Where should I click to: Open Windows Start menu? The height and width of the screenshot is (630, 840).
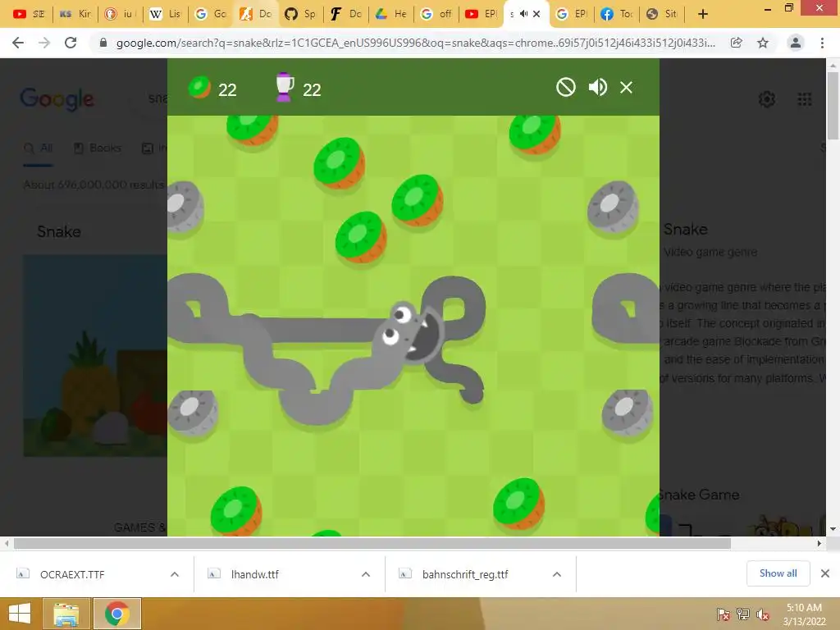click(20, 614)
